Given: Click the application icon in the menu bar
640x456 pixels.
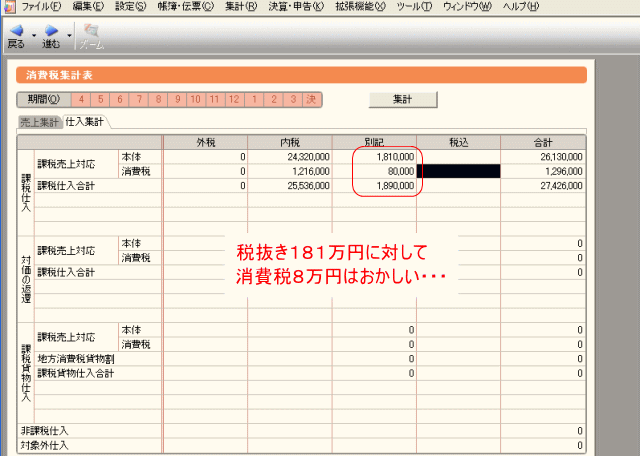Looking at the screenshot, I should [x=9, y=6].
